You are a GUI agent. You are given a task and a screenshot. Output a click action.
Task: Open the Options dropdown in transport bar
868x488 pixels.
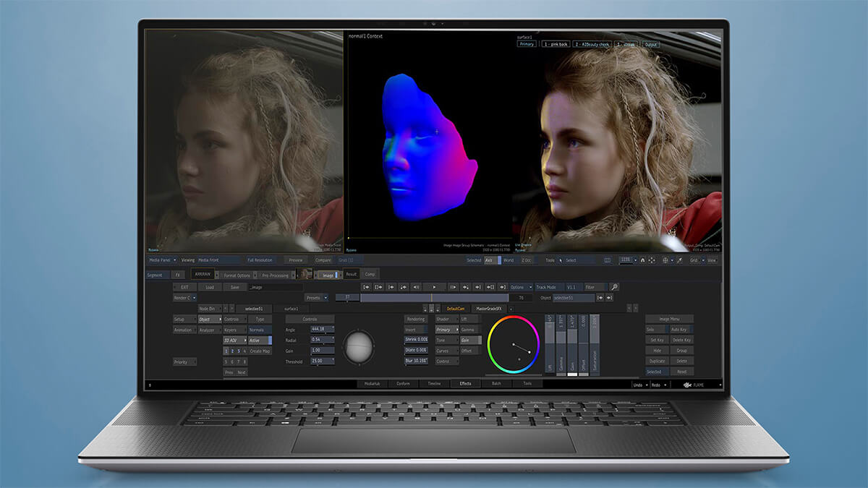521,287
